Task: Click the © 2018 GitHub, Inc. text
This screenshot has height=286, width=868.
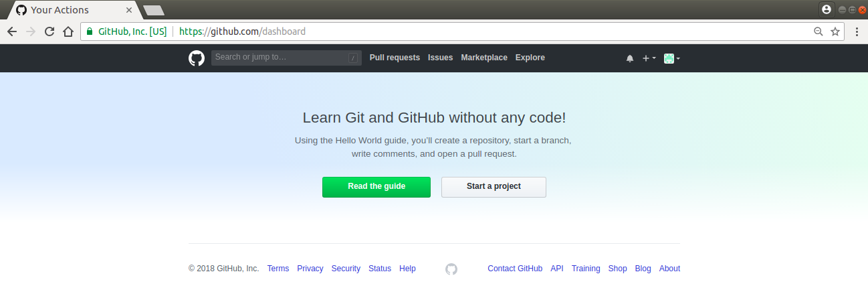Action: click(x=223, y=269)
